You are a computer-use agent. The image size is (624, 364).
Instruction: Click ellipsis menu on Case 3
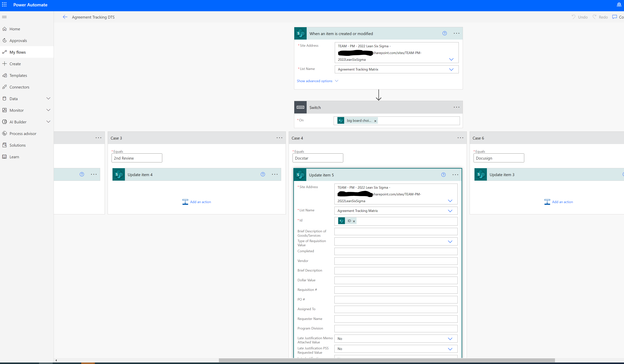(279, 138)
